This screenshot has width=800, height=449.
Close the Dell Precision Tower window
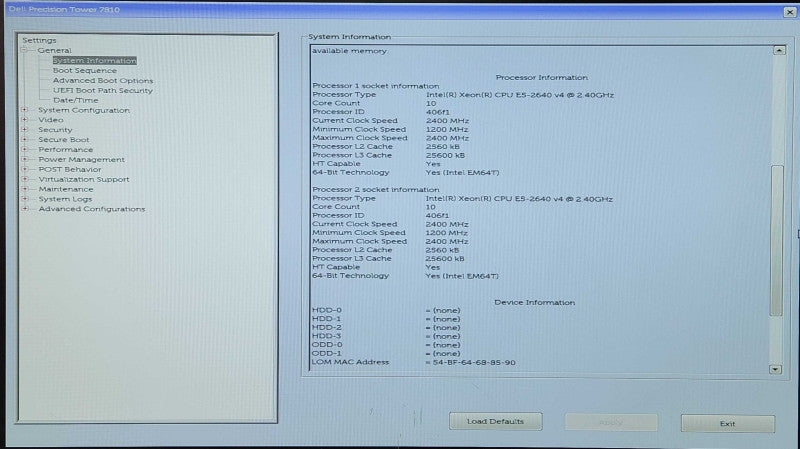(x=789, y=12)
